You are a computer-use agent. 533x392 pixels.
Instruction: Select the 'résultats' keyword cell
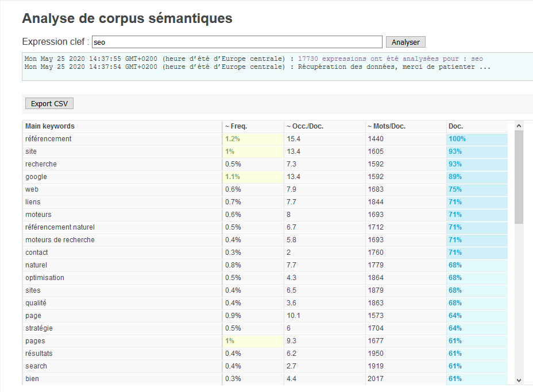tap(122, 354)
